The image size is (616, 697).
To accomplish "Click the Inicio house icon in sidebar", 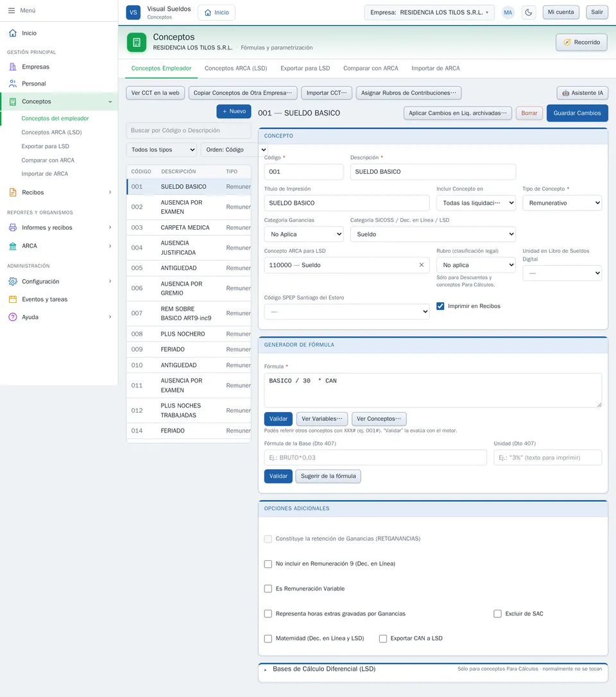I will [x=13, y=33].
